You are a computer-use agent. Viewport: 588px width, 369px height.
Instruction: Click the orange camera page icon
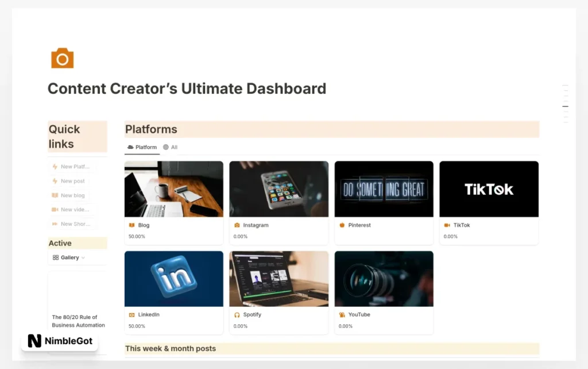[62, 58]
